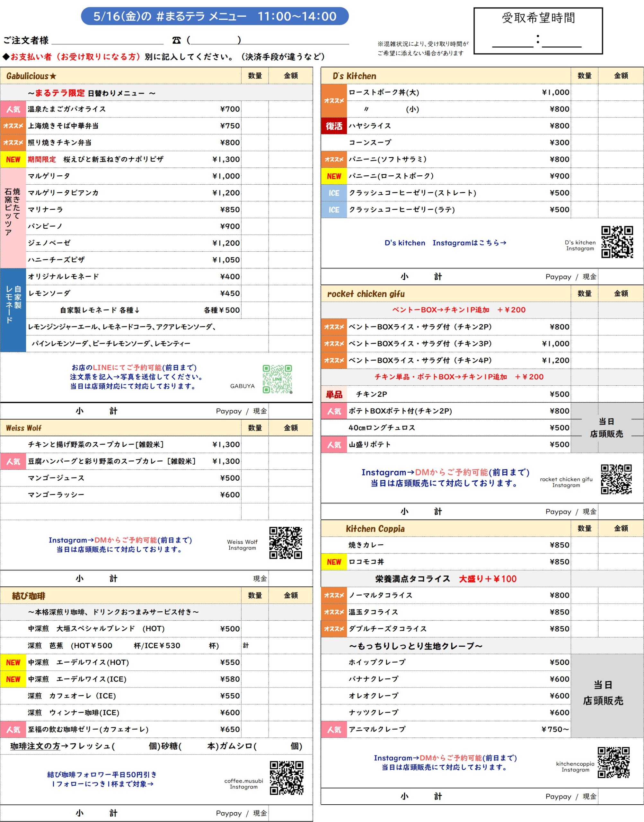Click the D's kitchen Instagramはこちら→ link

445,243
